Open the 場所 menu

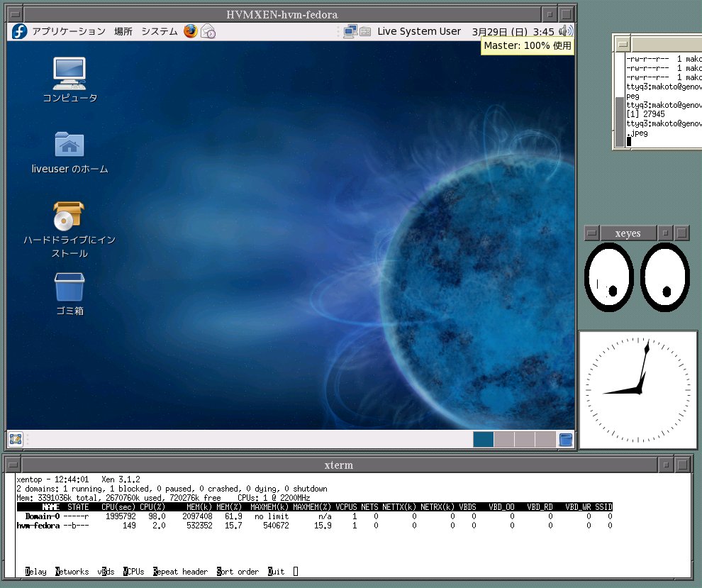pyautogui.click(x=123, y=31)
